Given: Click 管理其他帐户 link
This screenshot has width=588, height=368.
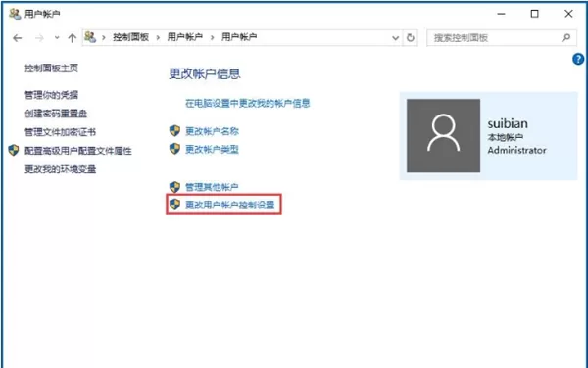Looking at the screenshot, I should point(212,187).
